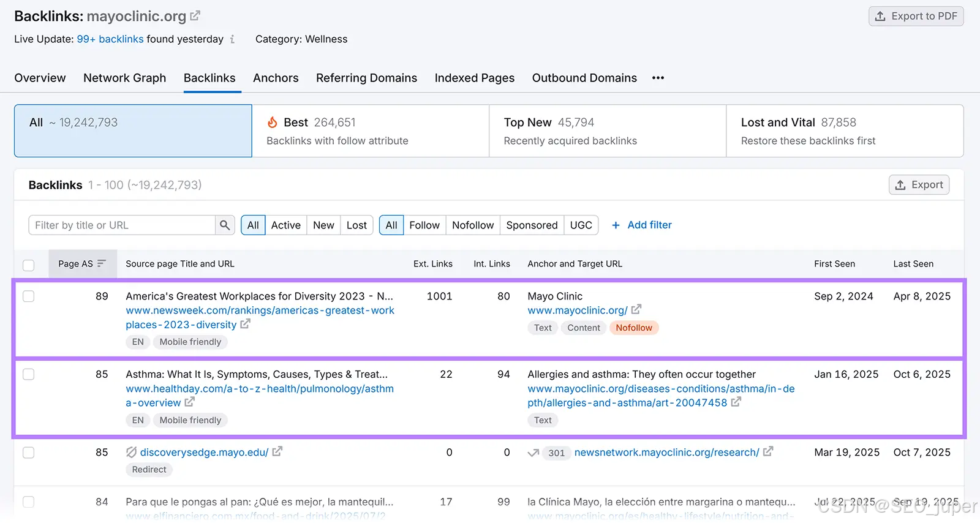This screenshot has height=523, width=980.
Task: Tick the select-all checkbox in table header
Action: (29, 265)
